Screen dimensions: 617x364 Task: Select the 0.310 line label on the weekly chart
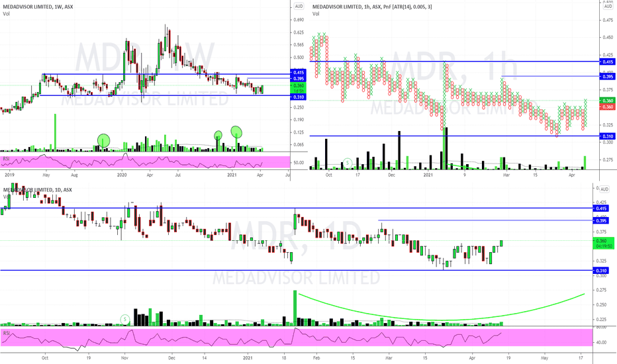pyautogui.click(x=299, y=97)
